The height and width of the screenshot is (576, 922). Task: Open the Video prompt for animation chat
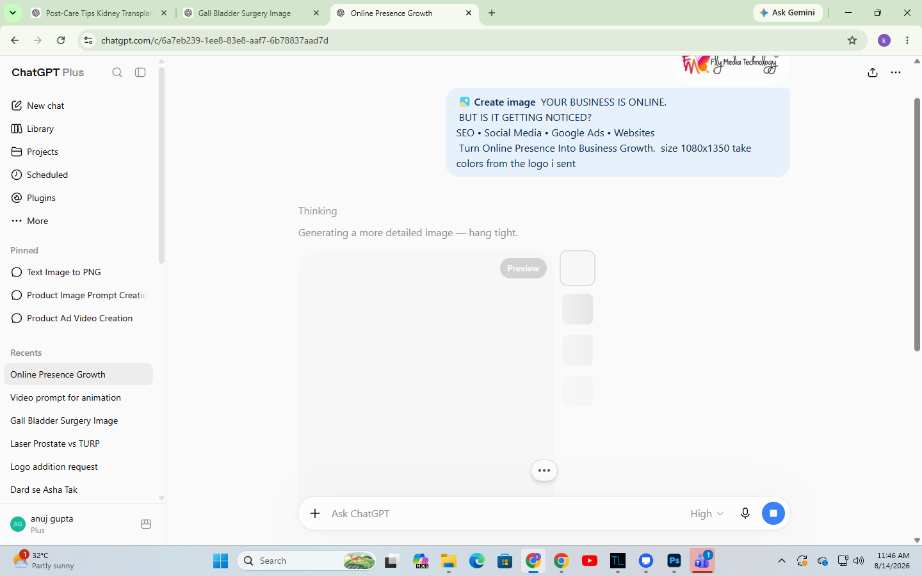pyautogui.click(x=65, y=398)
